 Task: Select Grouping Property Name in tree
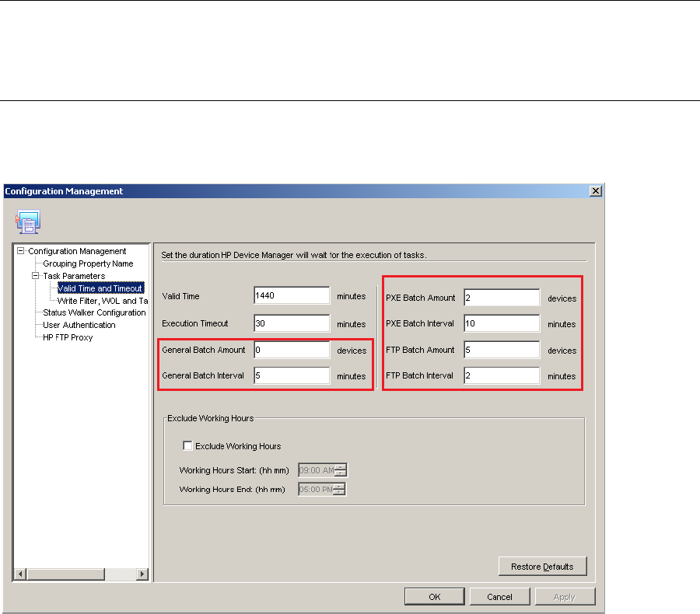point(88,263)
